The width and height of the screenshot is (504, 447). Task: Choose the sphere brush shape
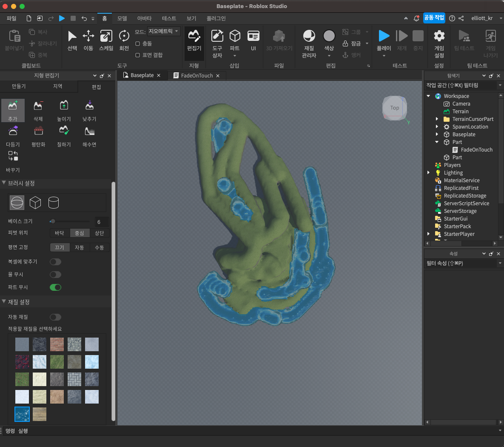(17, 203)
